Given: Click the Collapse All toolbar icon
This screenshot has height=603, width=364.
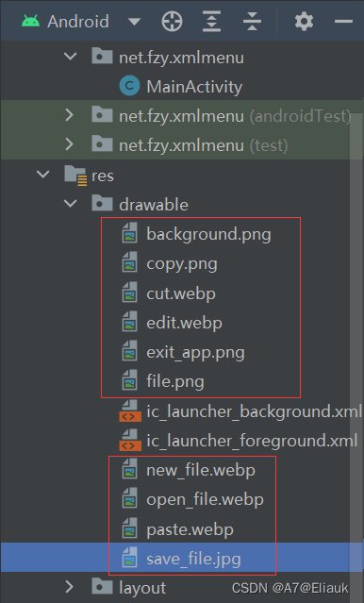Looking at the screenshot, I should 252,21.
